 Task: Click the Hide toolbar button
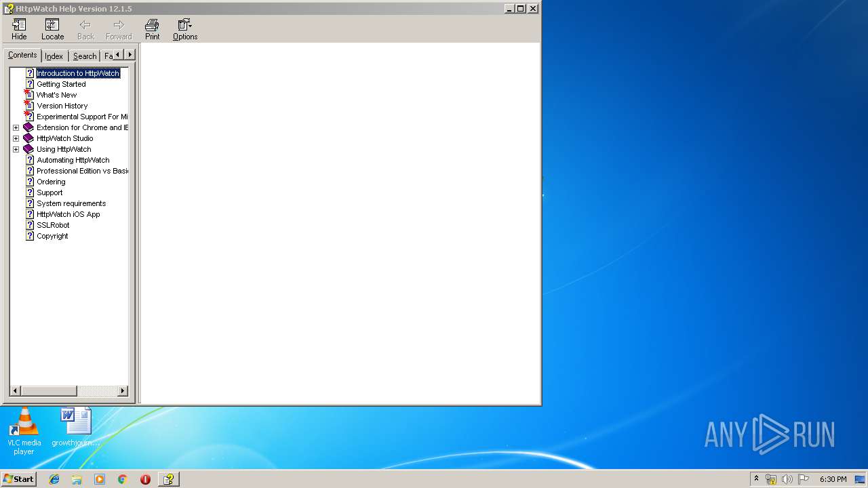[19, 30]
